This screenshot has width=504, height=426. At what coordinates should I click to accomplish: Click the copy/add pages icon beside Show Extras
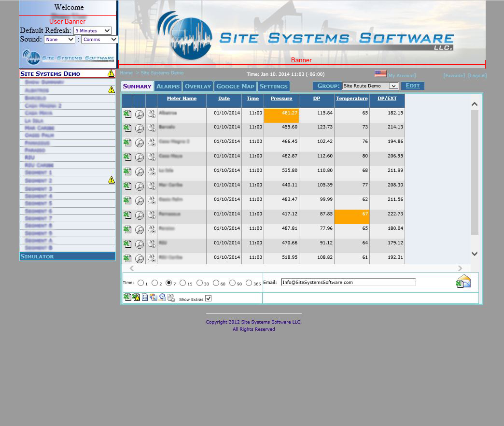click(171, 298)
